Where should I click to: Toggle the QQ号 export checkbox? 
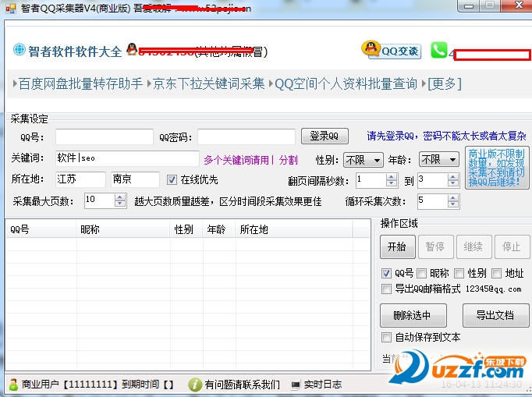386,273
